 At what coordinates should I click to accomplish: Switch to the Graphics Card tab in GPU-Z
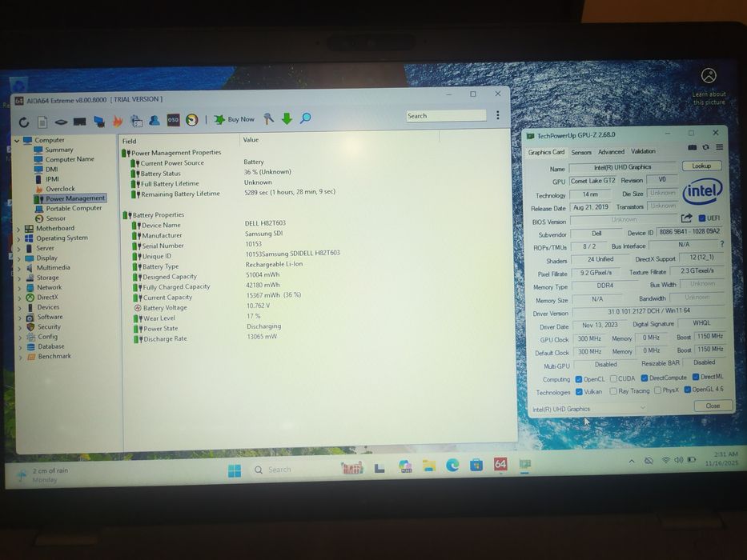[546, 152]
